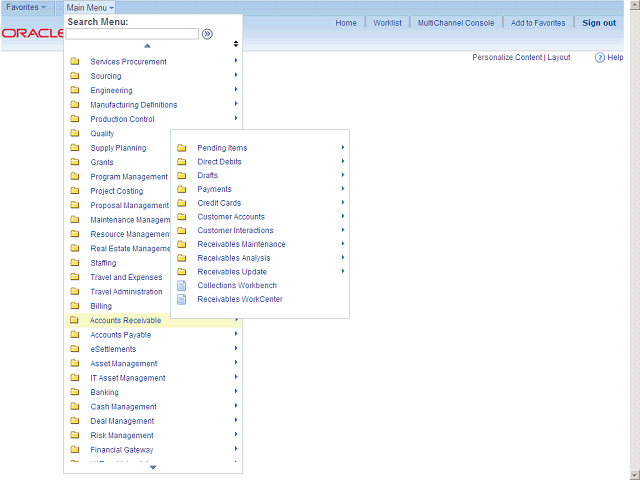Expand the Services Procurement submenu arrow
Image resolution: width=640 pixels, height=480 pixels.
point(236,62)
